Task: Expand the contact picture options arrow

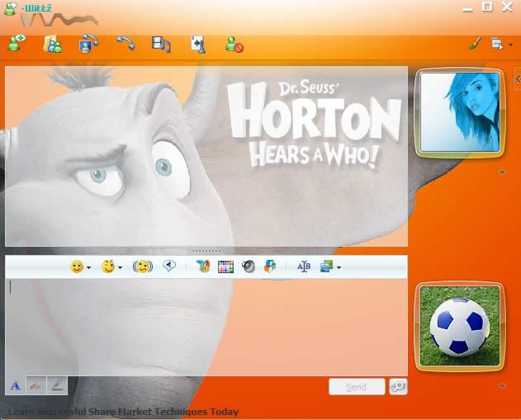Action: coord(502,172)
